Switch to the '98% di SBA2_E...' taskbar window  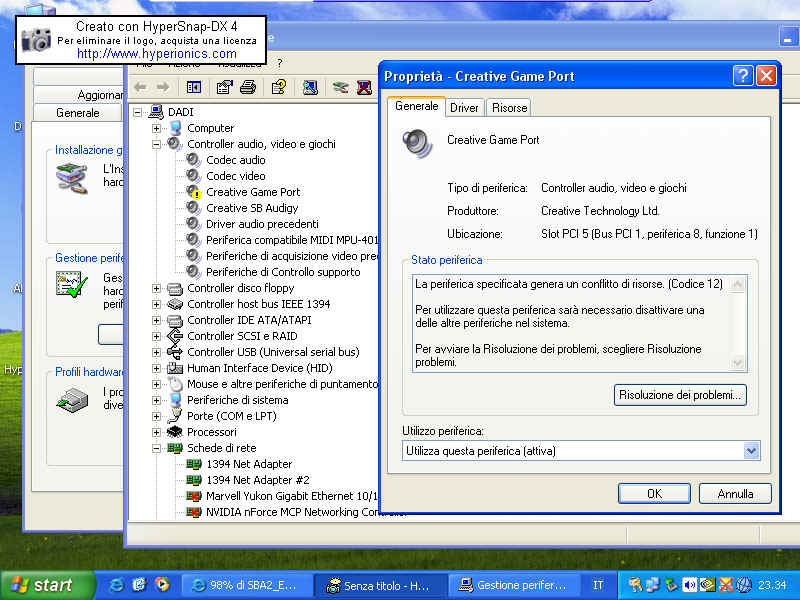246,585
